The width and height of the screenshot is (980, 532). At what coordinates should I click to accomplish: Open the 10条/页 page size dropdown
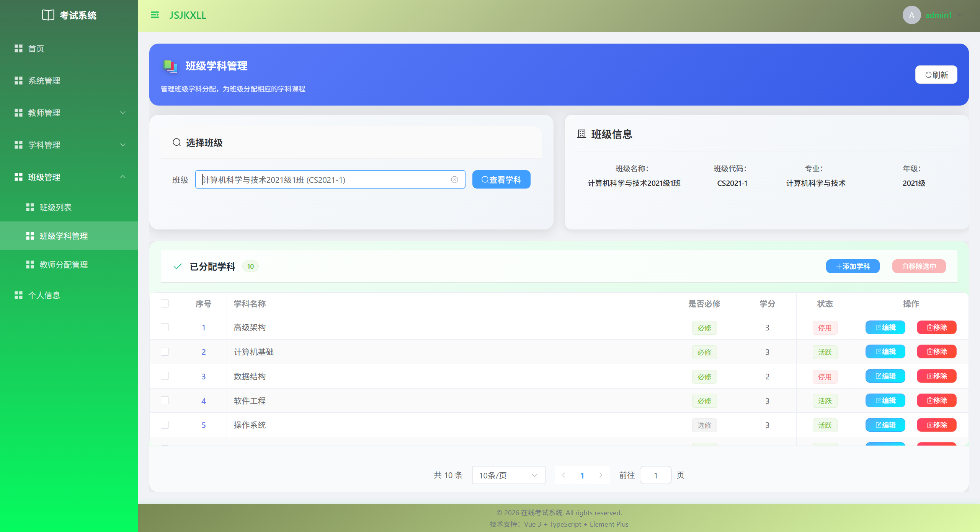(508, 475)
